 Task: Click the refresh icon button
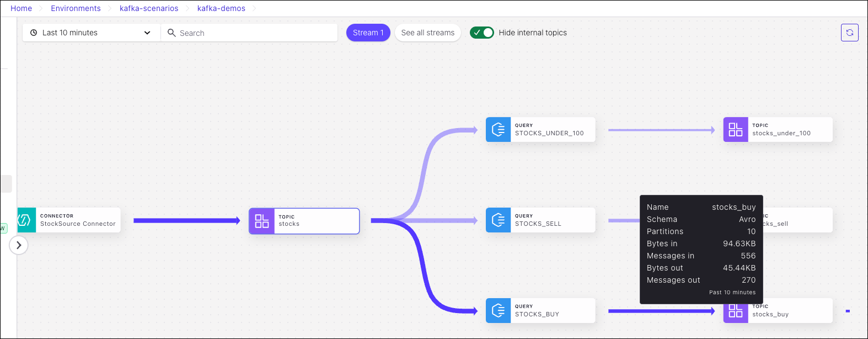click(x=849, y=33)
